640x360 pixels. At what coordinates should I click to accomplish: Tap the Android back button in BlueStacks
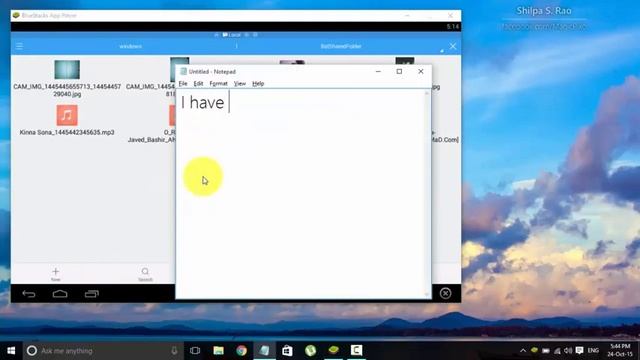(x=29, y=294)
